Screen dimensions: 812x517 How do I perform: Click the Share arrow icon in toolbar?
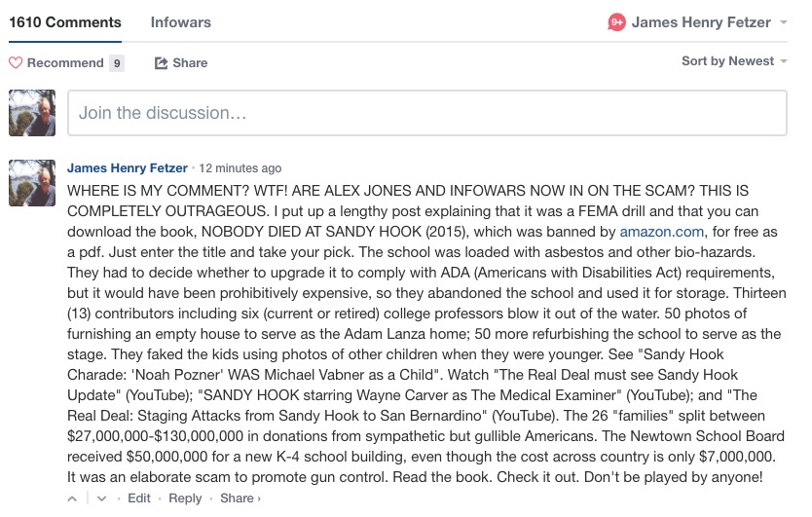(x=162, y=63)
